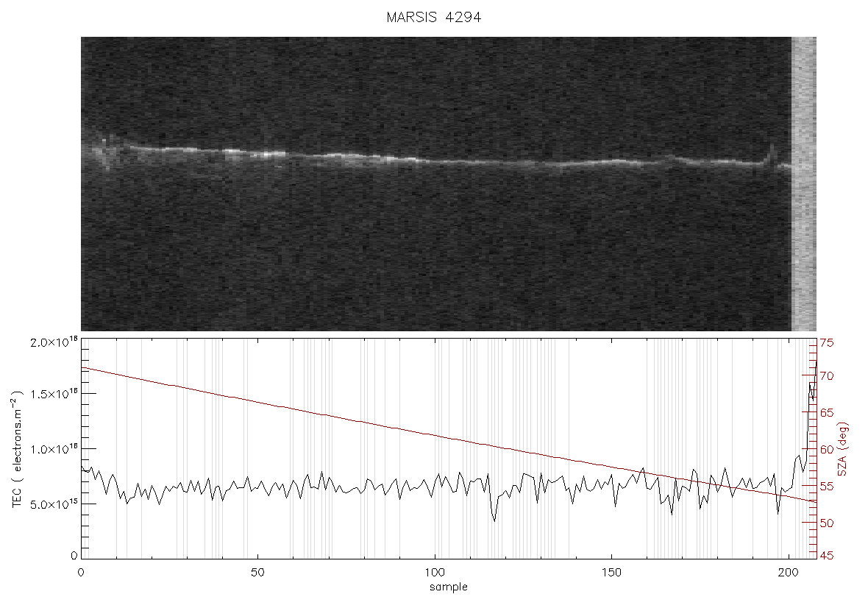The image size is (868, 611).
Task: Click the red SZA line's starting point
Action: click(82, 368)
